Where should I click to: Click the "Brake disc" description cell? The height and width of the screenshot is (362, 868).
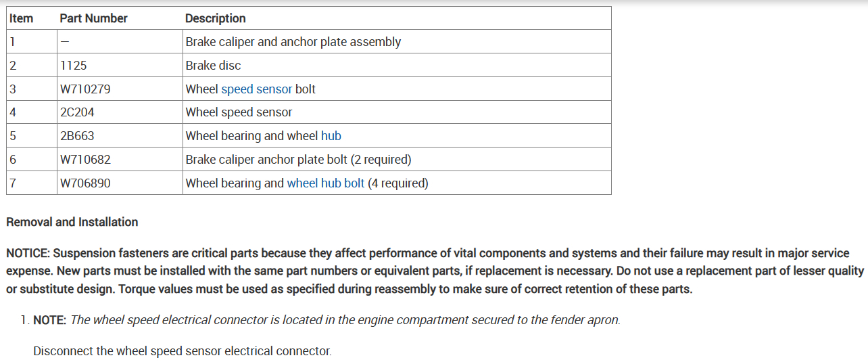(x=213, y=66)
